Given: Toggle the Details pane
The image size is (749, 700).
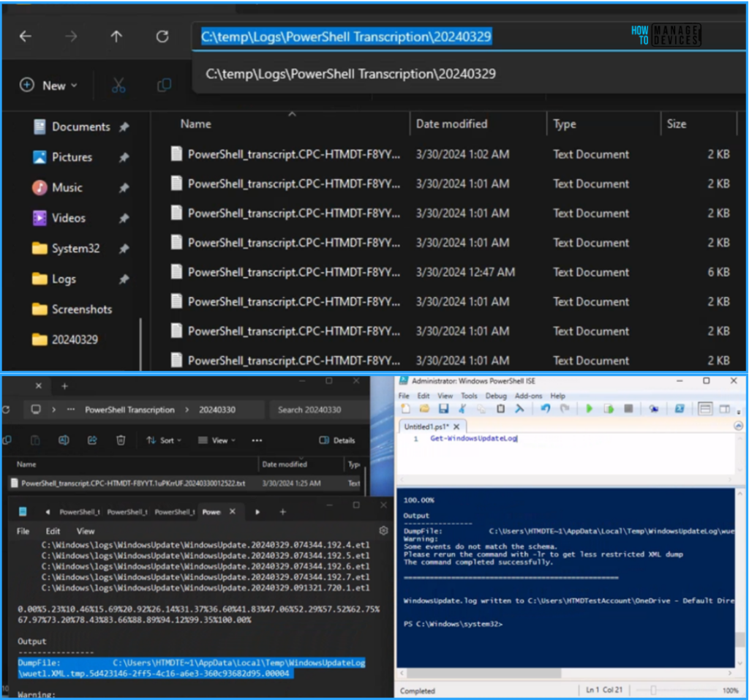Looking at the screenshot, I should pos(337,440).
